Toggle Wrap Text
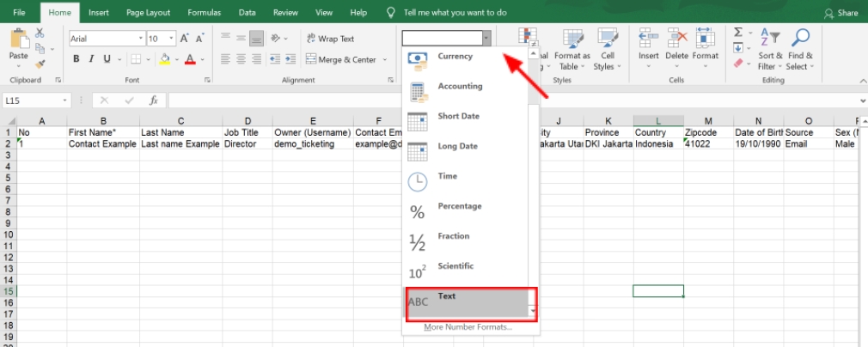Viewport: 868px width, 347px height. pos(329,39)
